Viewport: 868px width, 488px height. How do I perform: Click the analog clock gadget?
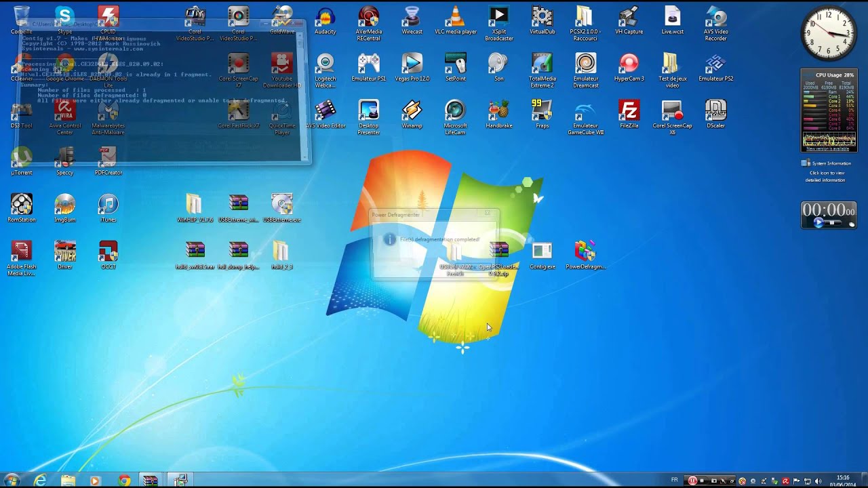click(x=828, y=33)
